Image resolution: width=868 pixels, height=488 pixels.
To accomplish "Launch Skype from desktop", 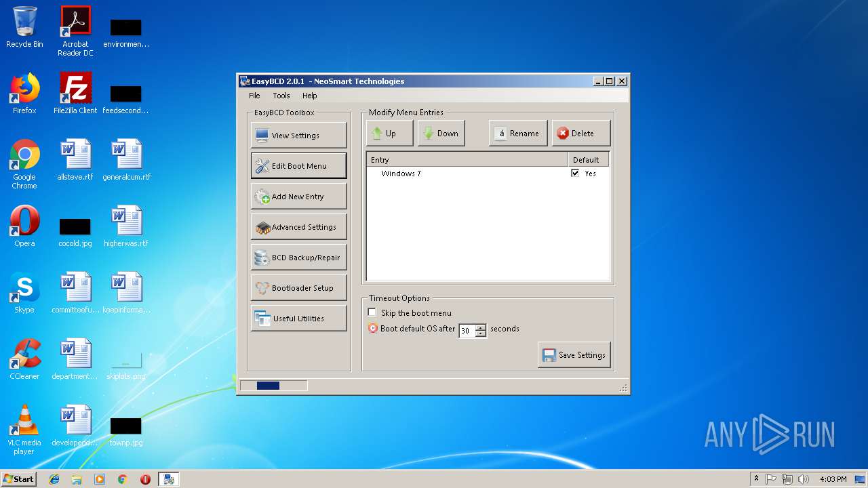I will tap(24, 293).
